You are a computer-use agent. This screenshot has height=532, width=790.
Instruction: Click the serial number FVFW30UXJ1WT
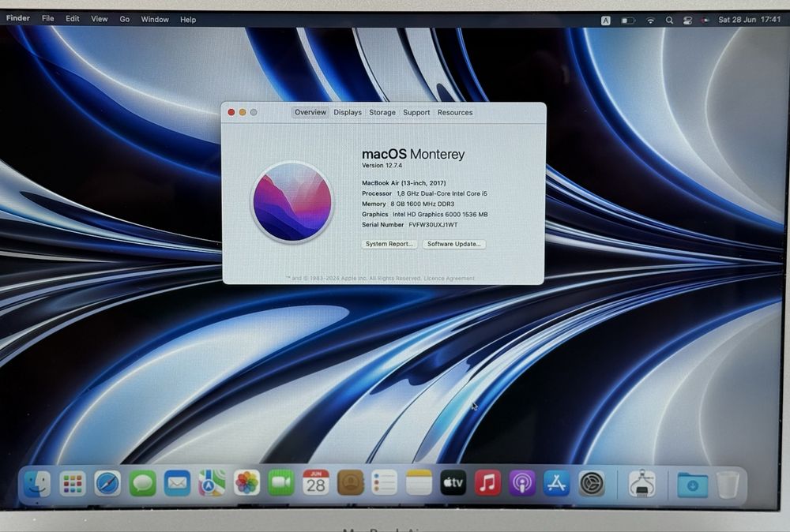[433, 225]
